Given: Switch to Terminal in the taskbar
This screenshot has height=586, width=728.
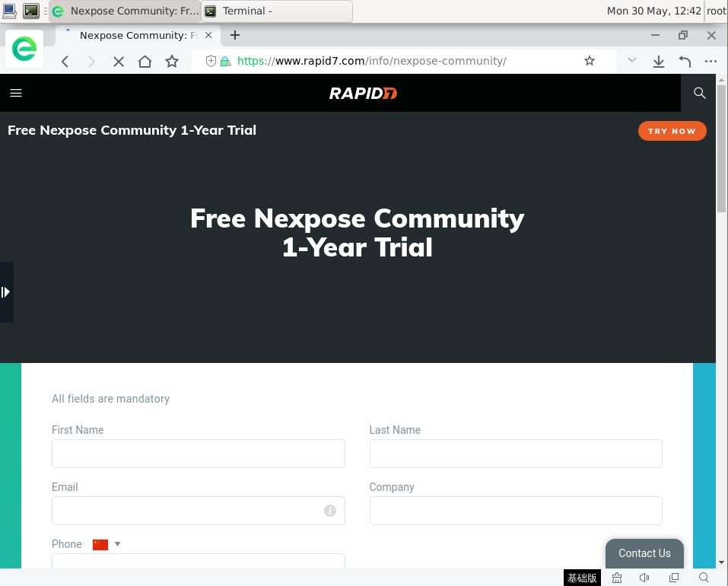Looking at the screenshot, I should (277, 11).
